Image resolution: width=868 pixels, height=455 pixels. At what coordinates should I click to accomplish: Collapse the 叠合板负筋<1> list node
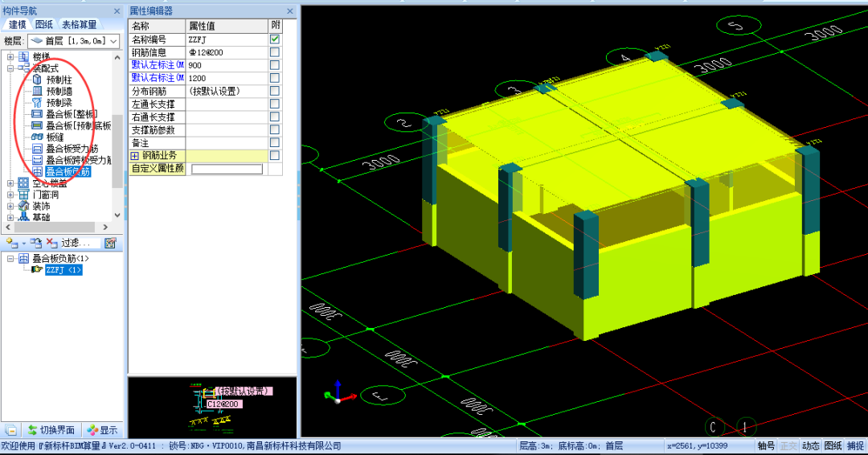[10, 259]
